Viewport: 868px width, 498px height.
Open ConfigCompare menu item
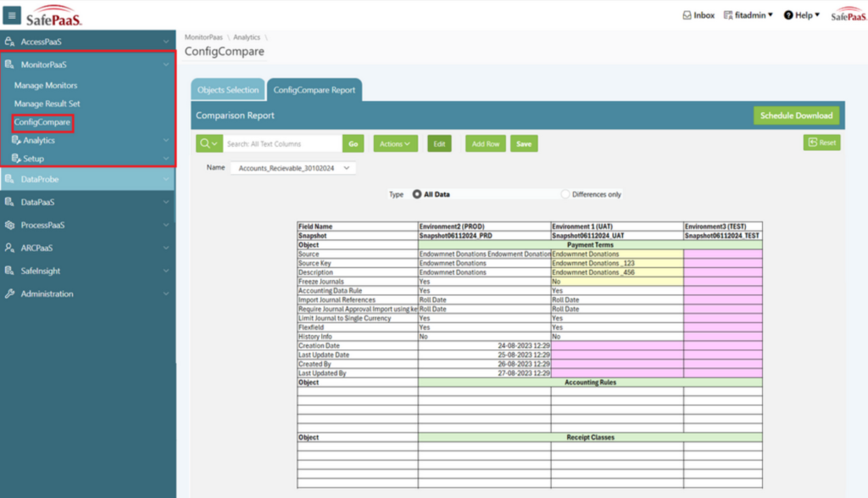tap(42, 122)
